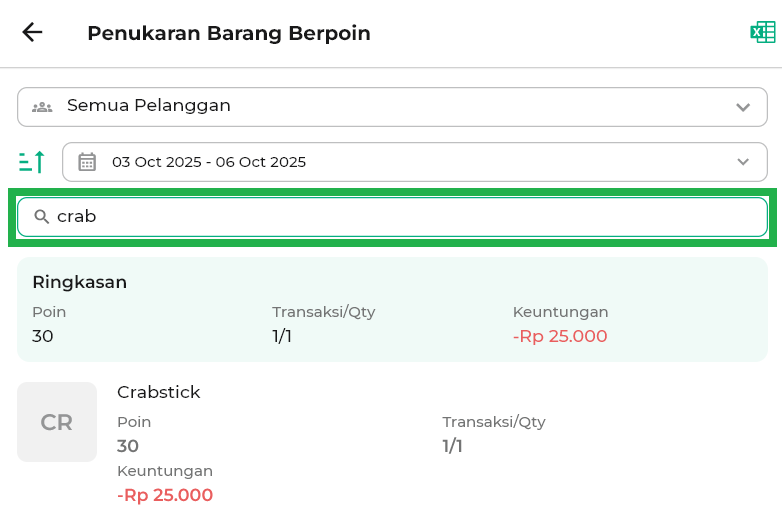Click the Ringkasan summary heading
Screen dimensions: 782x525
pos(79,282)
